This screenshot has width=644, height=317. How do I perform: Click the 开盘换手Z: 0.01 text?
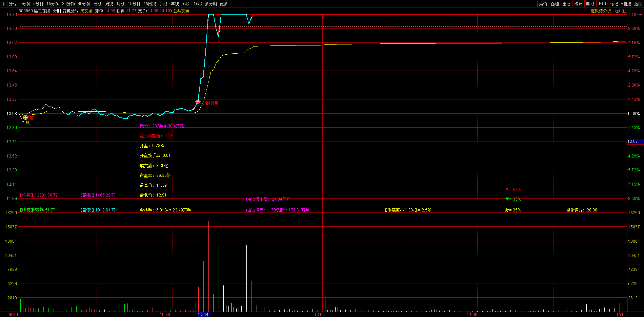click(155, 155)
